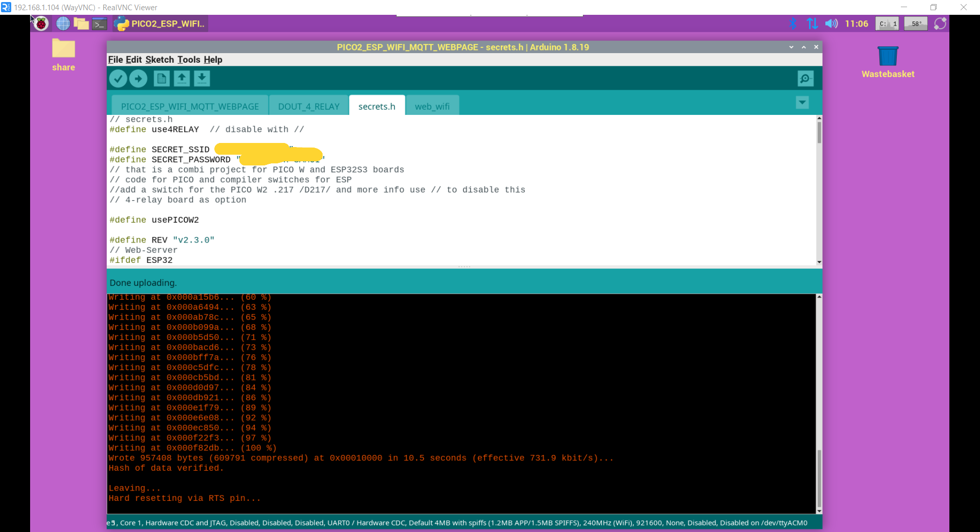This screenshot has height=532, width=980.
Task: Click the board info status bar
Action: pyautogui.click(x=464, y=522)
